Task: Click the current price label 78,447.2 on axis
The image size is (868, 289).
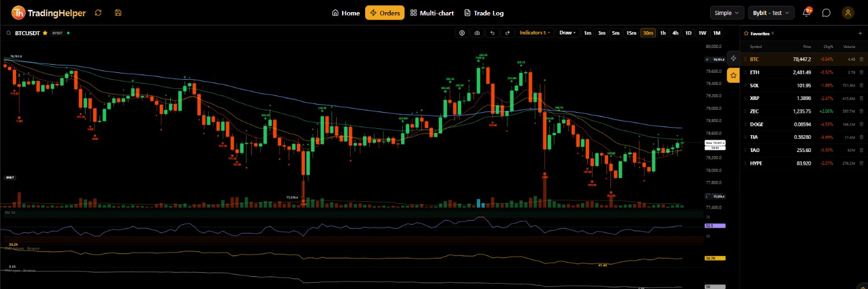Action: (x=715, y=142)
